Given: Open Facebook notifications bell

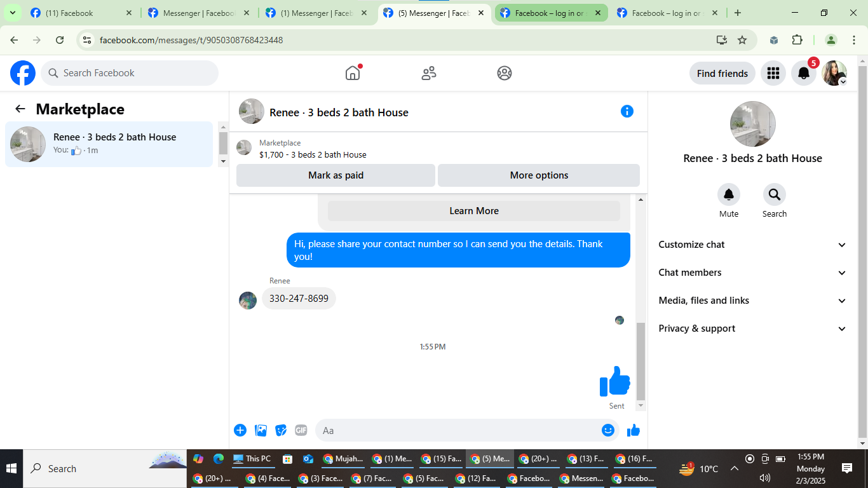Looking at the screenshot, I should [804, 73].
